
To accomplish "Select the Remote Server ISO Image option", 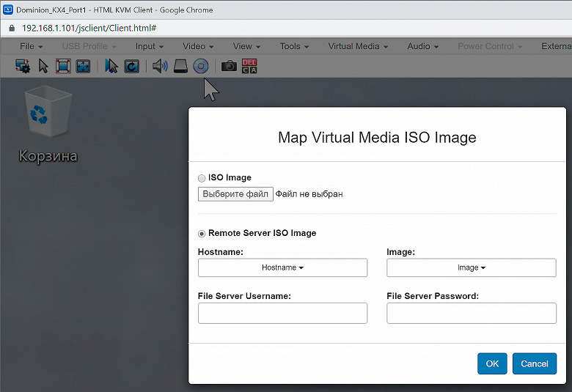I will click(202, 234).
